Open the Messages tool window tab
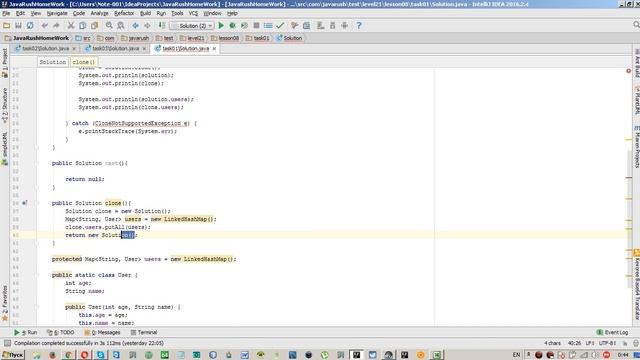The height and width of the screenshot is (360, 640). (x=102, y=332)
